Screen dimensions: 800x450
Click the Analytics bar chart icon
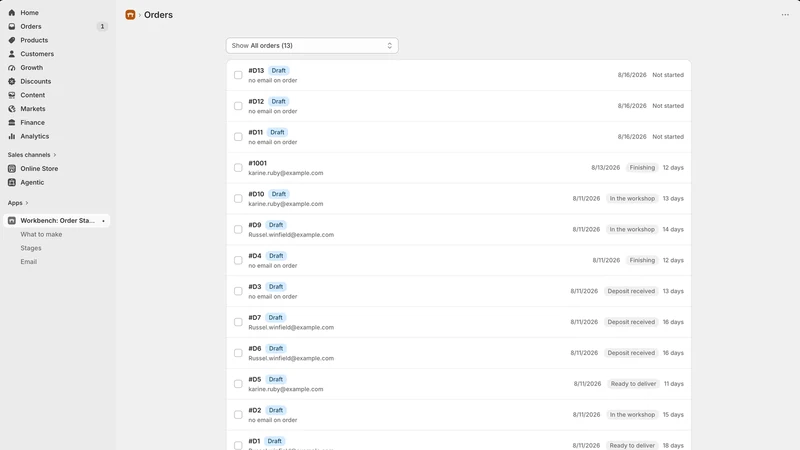click(12, 136)
